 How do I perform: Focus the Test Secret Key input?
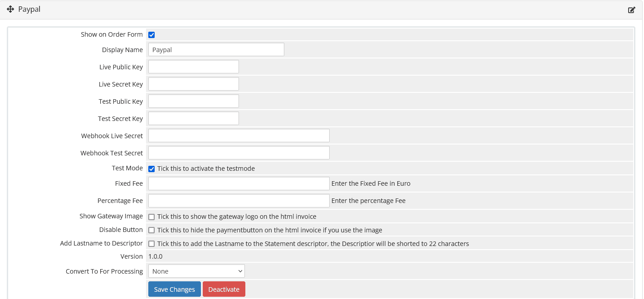(x=193, y=119)
